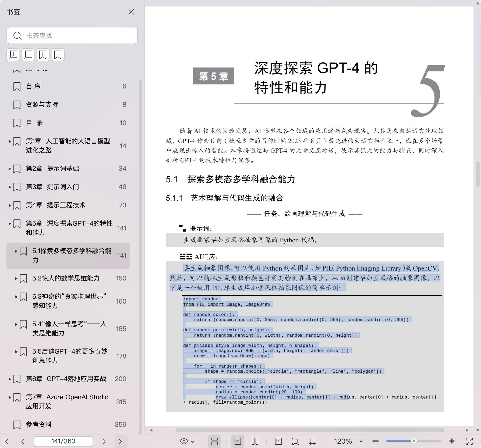The width and height of the screenshot is (481, 448).
Task: Expand 5.1探索多模态多学科融合能力
Action: point(16,251)
